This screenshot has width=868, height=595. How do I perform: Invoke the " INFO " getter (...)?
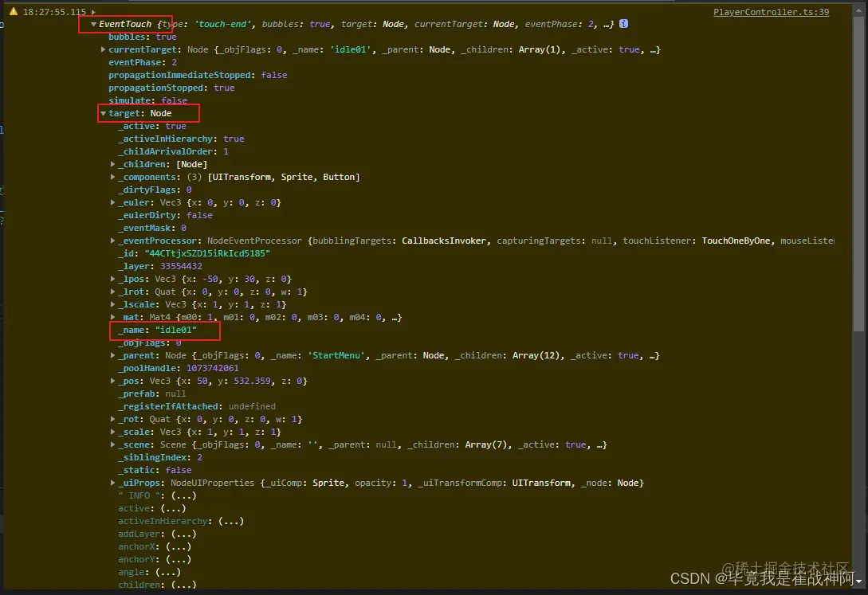(x=184, y=495)
